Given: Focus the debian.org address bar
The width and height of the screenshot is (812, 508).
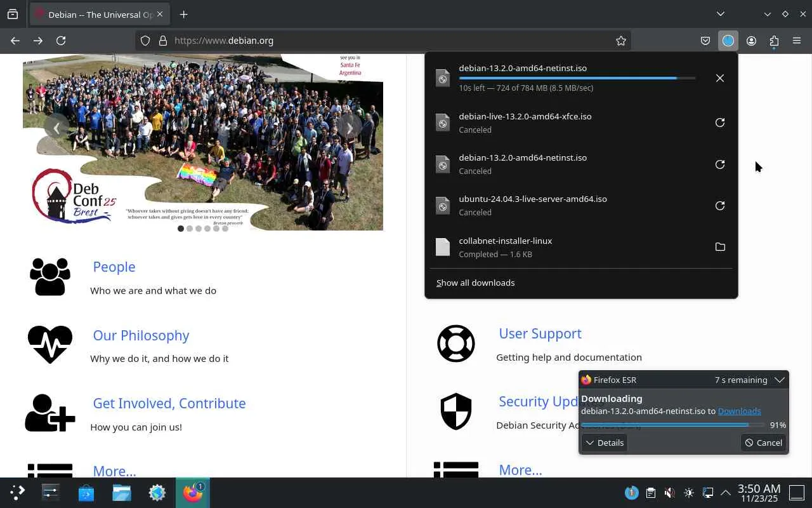Looking at the screenshot, I should [x=383, y=41].
